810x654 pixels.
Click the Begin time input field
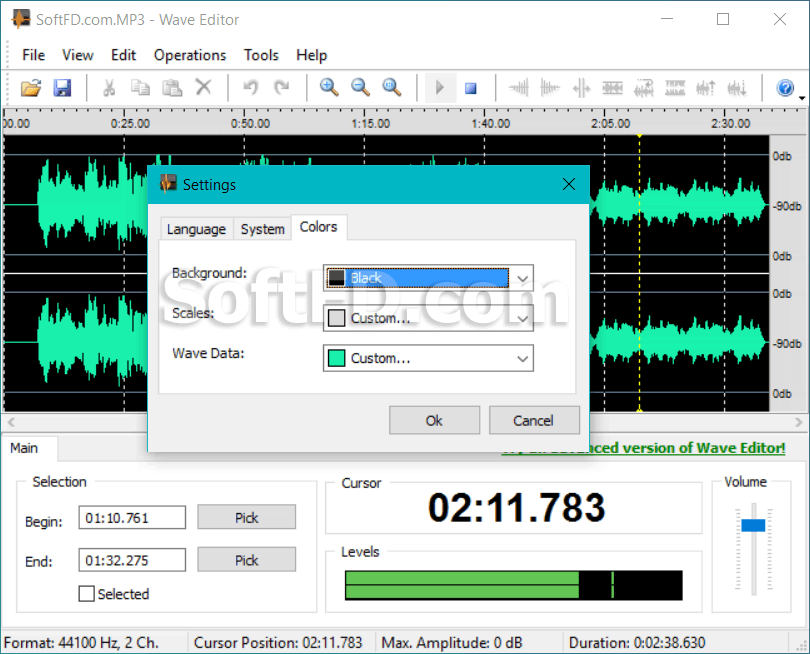tap(132, 518)
